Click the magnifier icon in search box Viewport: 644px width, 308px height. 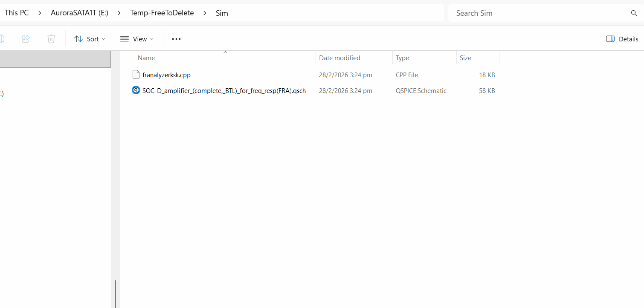click(x=634, y=13)
